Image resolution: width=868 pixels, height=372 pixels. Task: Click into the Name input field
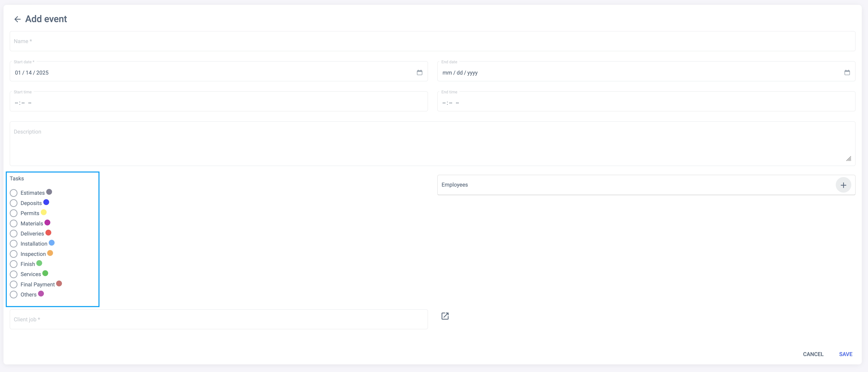pos(432,41)
